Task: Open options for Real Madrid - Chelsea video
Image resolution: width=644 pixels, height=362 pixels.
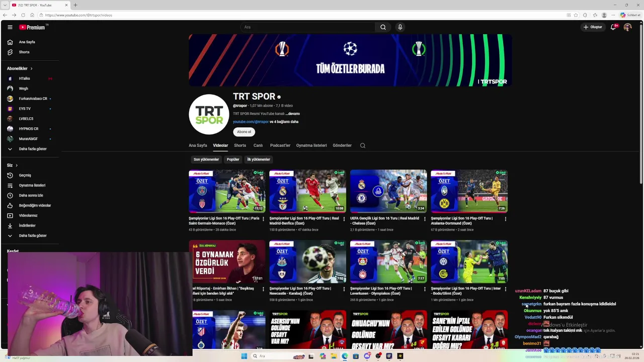Action: tap(425, 219)
